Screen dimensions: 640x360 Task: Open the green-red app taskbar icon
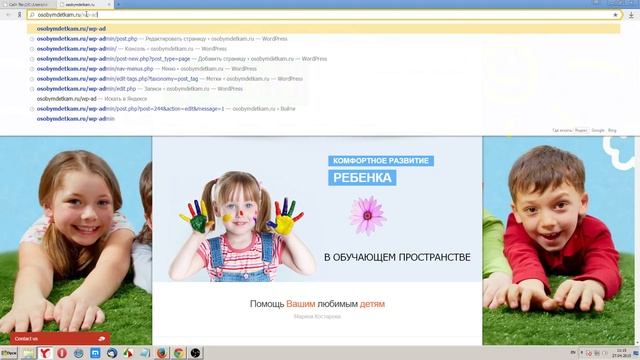click(129, 353)
